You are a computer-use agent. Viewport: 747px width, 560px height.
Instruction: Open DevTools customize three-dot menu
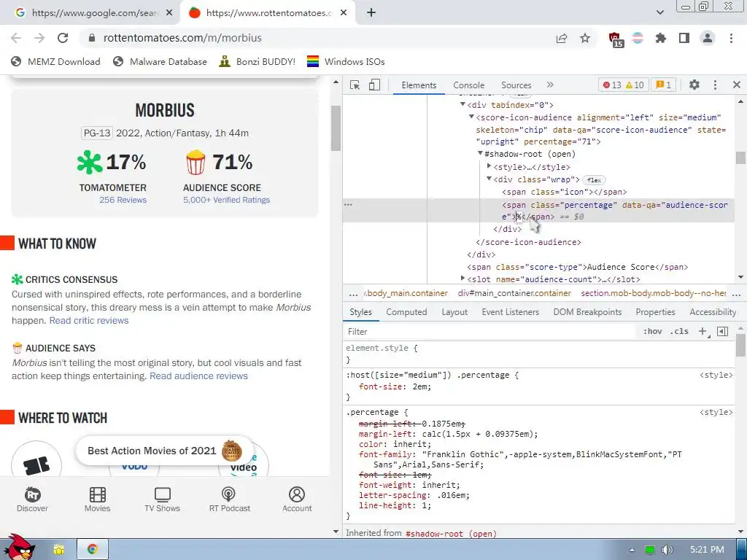coord(715,85)
